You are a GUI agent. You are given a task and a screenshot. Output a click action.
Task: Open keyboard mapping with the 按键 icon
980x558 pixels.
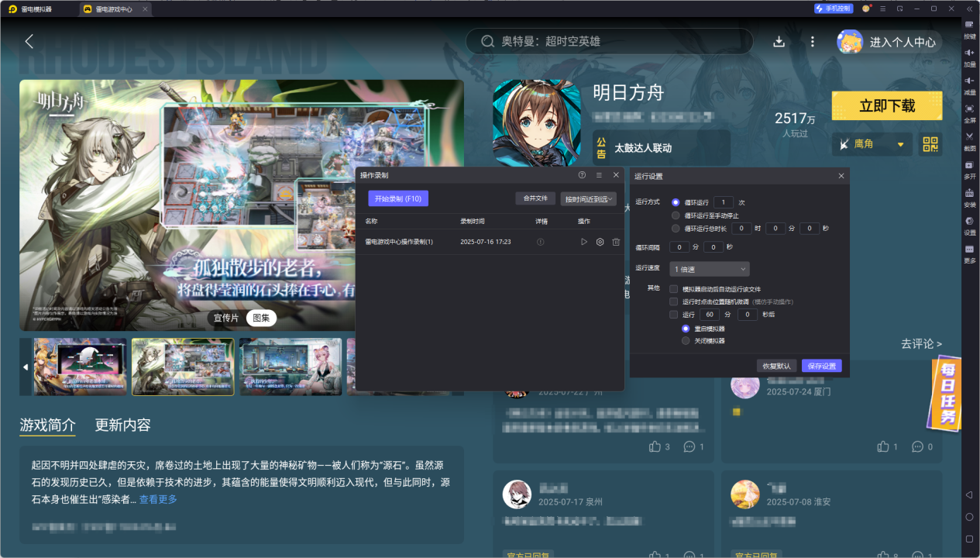tap(969, 29)
